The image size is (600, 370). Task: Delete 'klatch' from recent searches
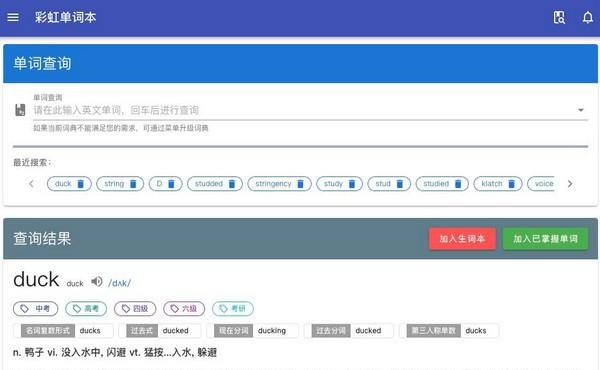click(x=511, y=184)
